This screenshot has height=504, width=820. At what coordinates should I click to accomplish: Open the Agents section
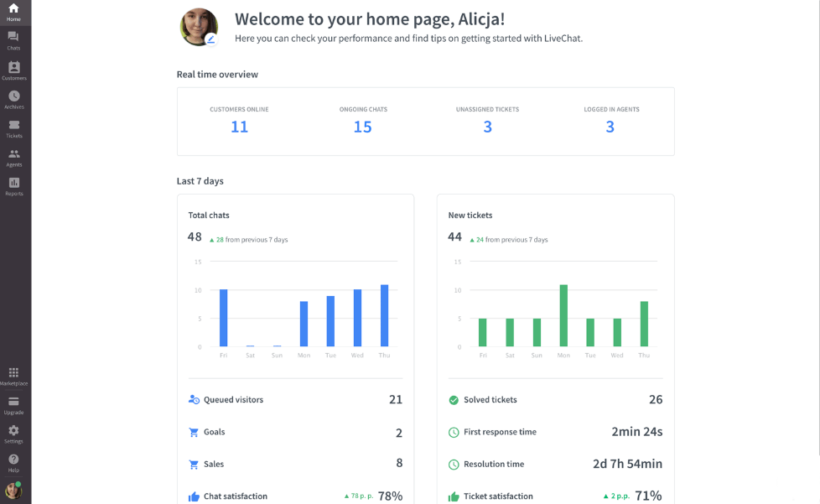click(x=13, y=157)
